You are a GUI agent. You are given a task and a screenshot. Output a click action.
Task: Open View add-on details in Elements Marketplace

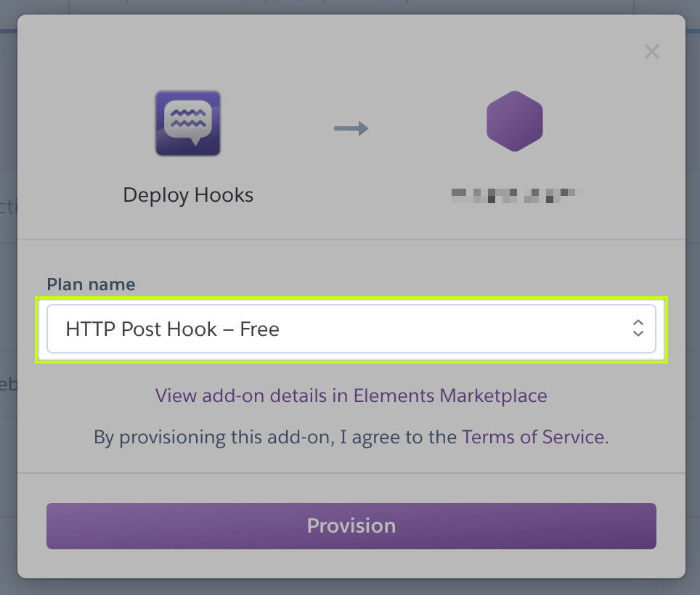click(x=351, y=395)
